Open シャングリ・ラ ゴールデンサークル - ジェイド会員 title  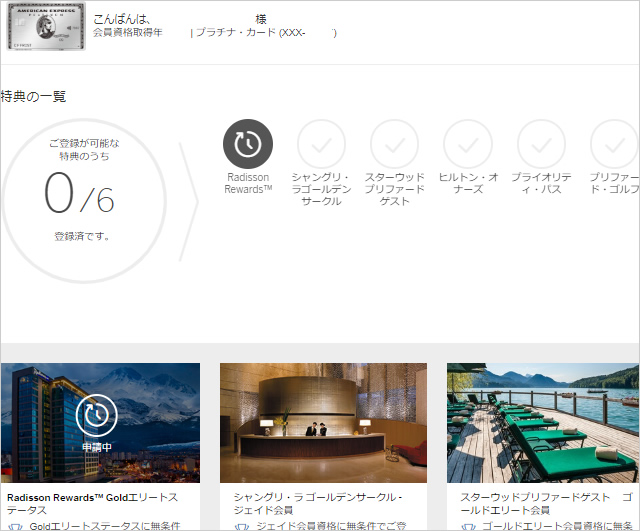coord(318,504)
